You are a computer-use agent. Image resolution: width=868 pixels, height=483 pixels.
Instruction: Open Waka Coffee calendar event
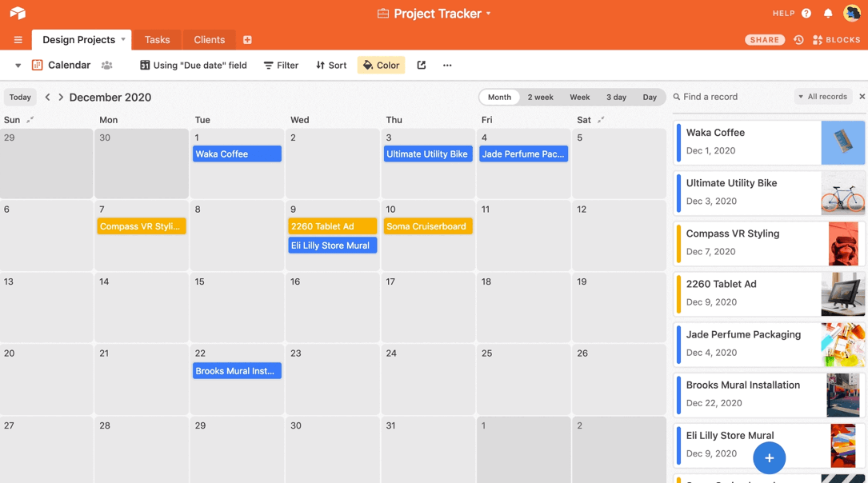click(237, 154)
